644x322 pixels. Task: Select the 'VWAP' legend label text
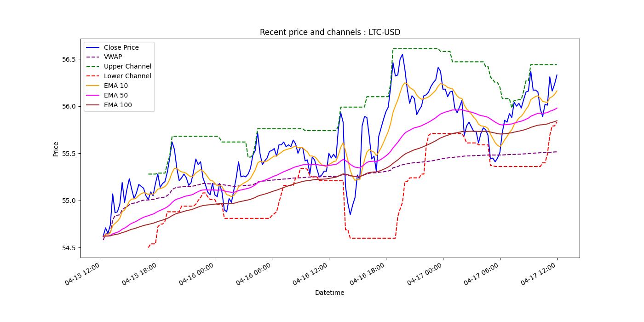pyautogui.click(x=113, y=57)
